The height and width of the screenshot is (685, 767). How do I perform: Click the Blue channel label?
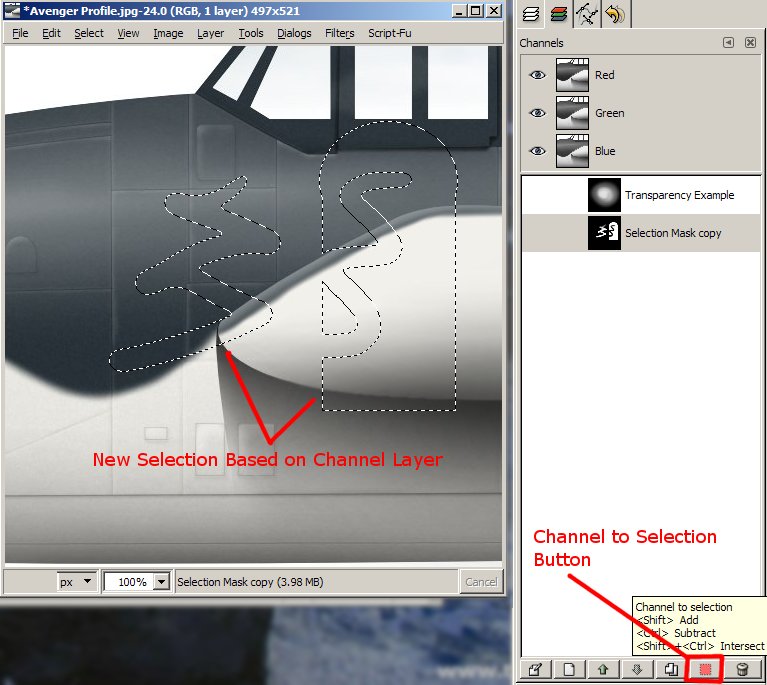(605, 151)
